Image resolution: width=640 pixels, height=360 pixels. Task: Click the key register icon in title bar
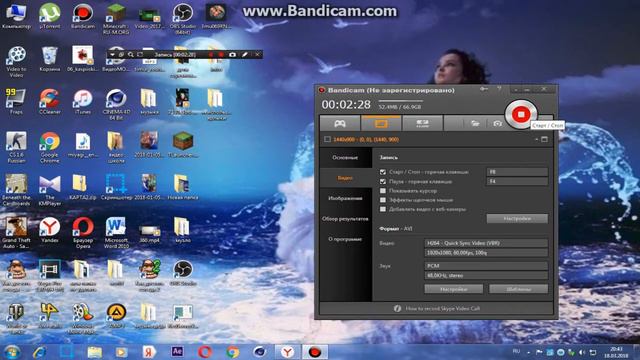(x=484, y=89)
